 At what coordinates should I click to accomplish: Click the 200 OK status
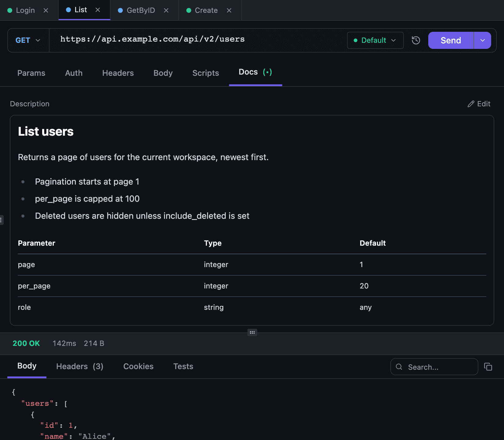[x=26, y=343]
